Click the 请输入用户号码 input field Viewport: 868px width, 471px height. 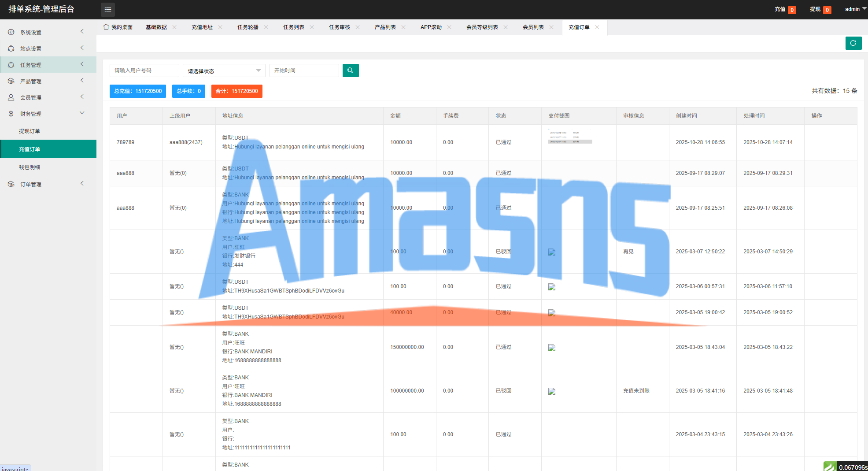pos(144,70)
